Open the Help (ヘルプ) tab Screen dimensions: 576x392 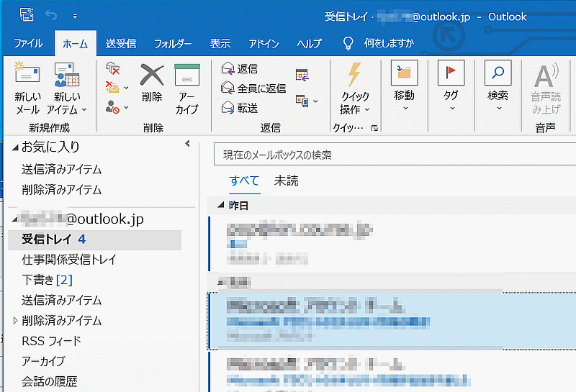309,44
